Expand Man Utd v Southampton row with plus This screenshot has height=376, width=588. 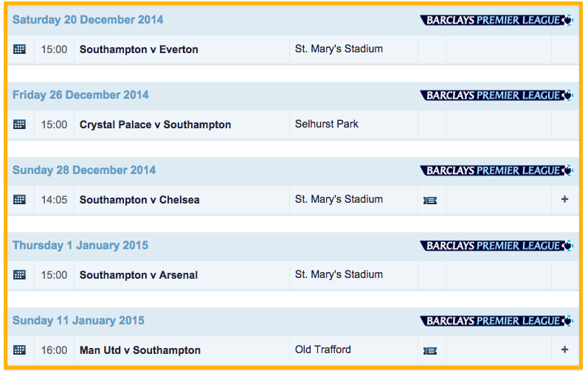coord(565,349)
